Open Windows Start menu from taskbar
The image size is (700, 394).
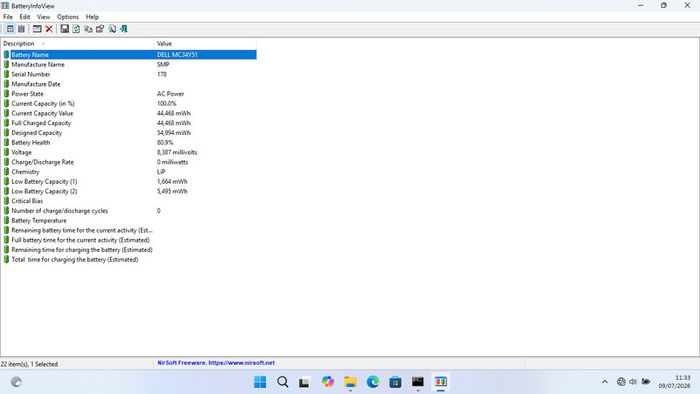[x=260, y=382]
